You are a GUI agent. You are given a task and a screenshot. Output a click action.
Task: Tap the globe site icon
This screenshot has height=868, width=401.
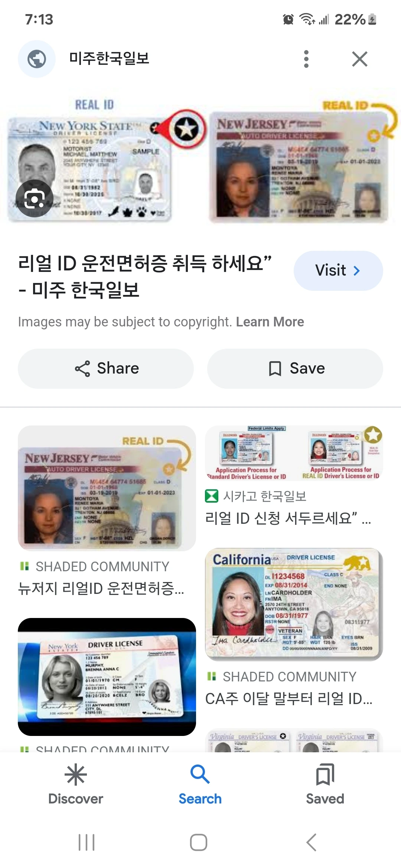tap(37, 59)
